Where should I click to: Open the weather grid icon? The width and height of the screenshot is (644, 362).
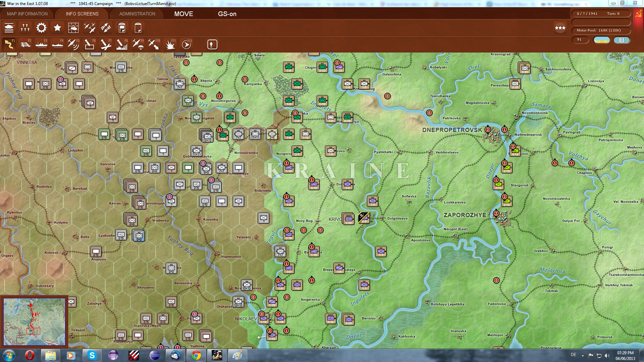click(x=73, y=28)
